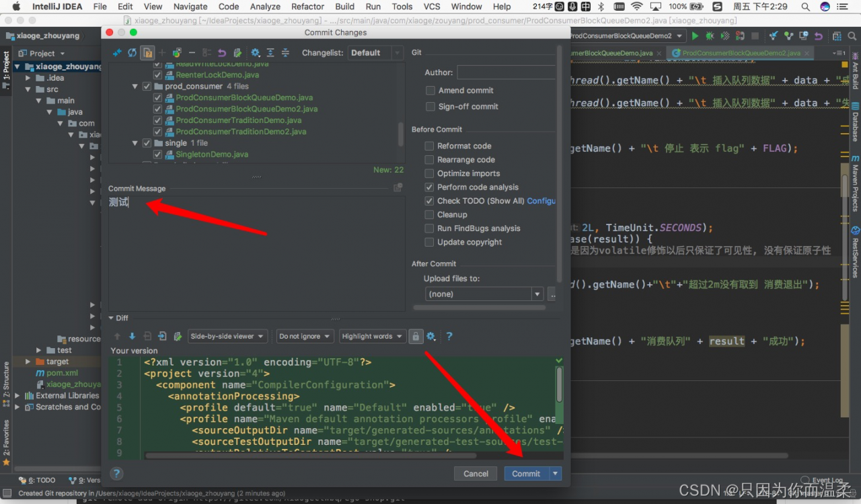Enable Rearrange code checkbox
The width and height of the screenshot is (861, 504).
429,159
